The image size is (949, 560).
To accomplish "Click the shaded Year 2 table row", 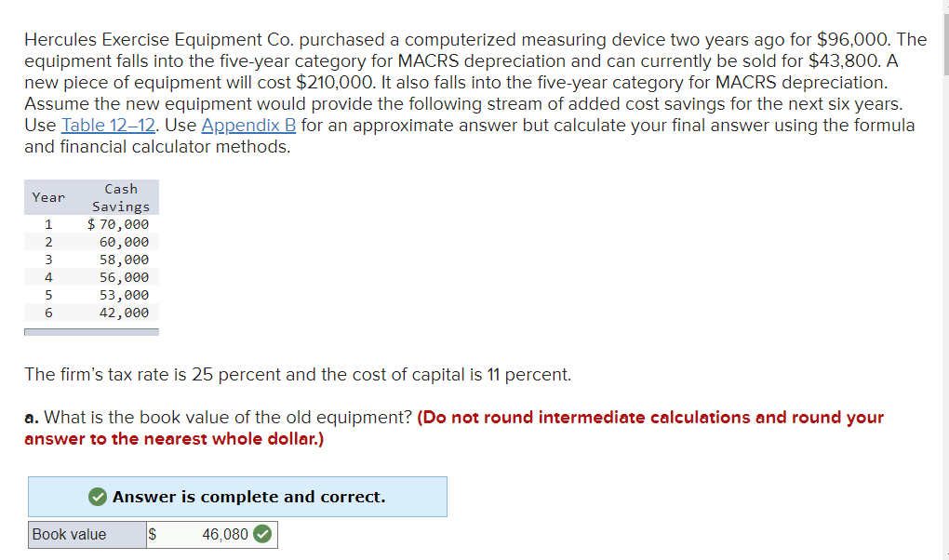I will (91, 241).
